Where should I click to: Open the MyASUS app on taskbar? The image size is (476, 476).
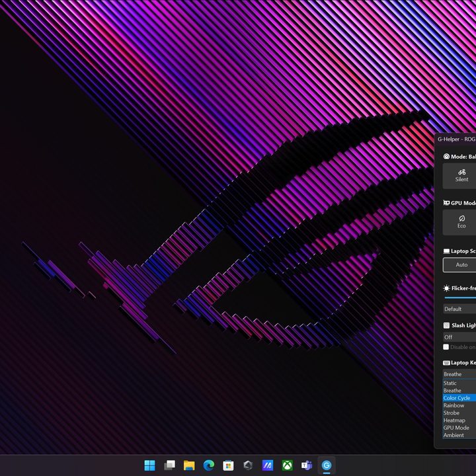pyautogui.click(x=268, y=465)
